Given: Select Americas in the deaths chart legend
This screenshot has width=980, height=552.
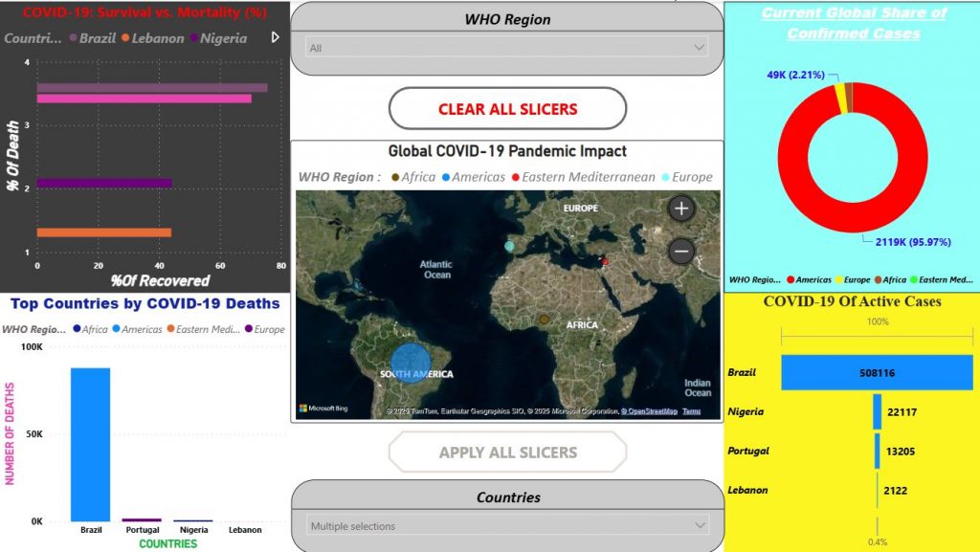Looking at the screenshot, I should [137, 329].
